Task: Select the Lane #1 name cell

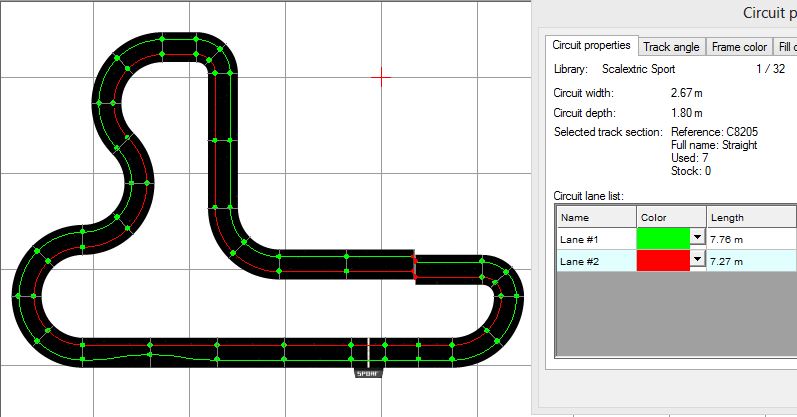Action: click(595, 239)
